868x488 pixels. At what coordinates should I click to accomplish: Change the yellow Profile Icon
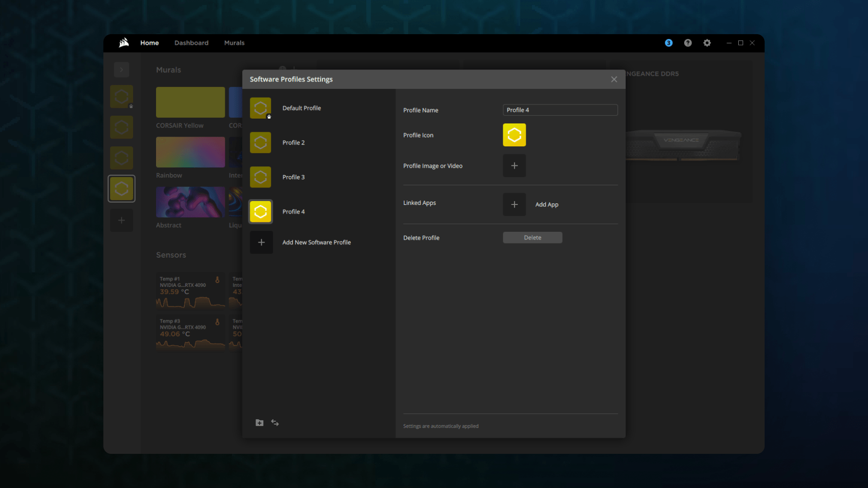pos(514,135)
